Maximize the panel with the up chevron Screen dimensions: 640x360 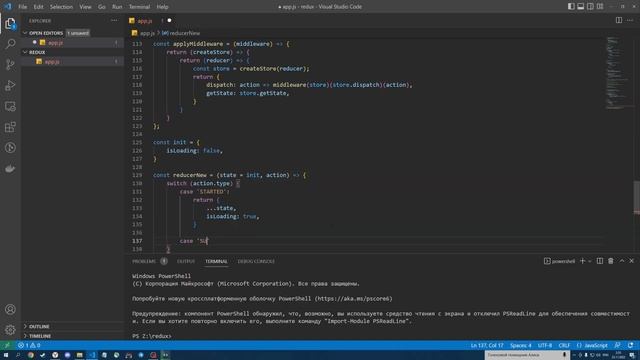coord(622,261)
